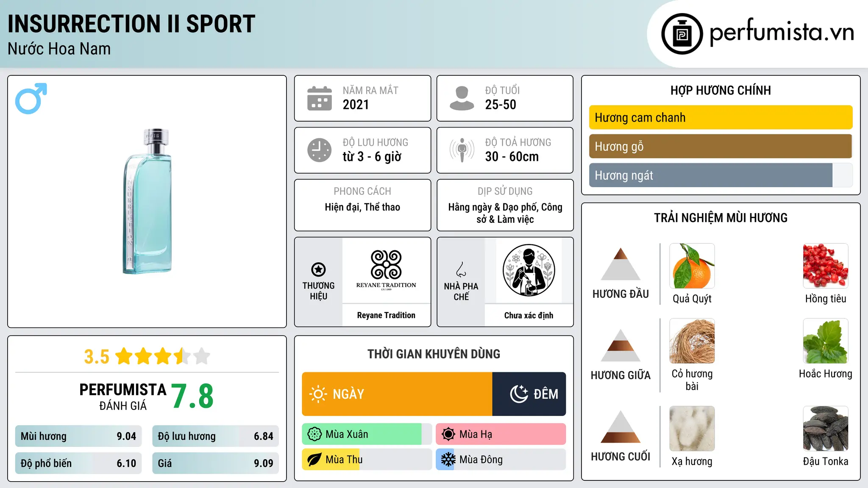This screenshot has width=868, height=488.
Task: Select the Độ lưu hương 6.84 score bar
Action: [x=216, y=436]
